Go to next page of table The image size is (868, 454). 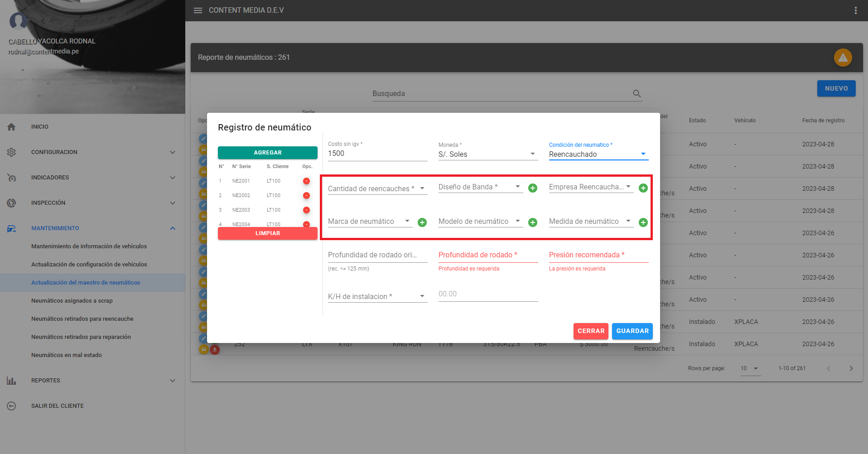point(851,368)
